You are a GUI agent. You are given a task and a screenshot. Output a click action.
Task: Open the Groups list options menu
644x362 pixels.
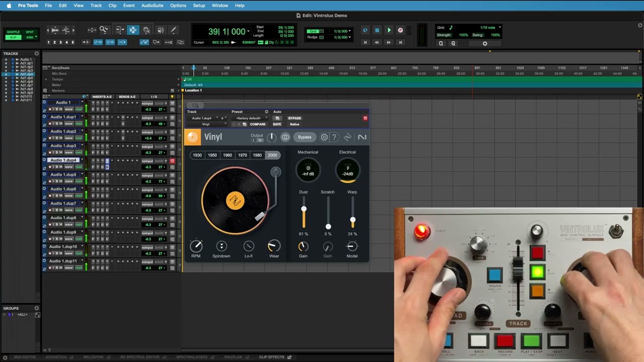click(36, 308)
